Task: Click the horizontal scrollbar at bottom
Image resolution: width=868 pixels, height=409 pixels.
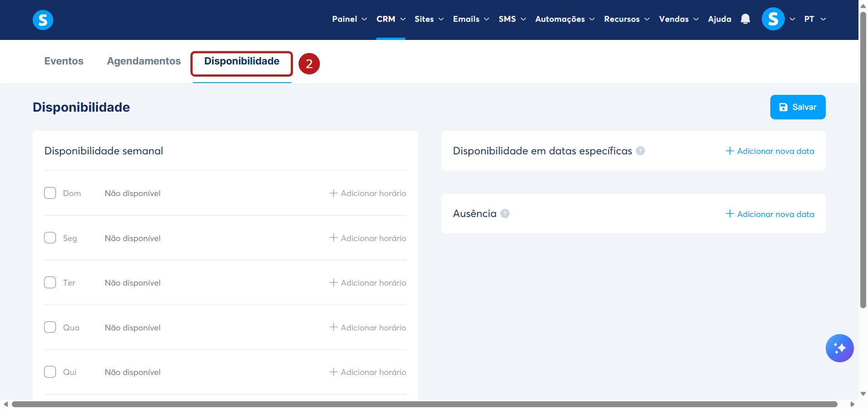Action: [x=424, y=404]
